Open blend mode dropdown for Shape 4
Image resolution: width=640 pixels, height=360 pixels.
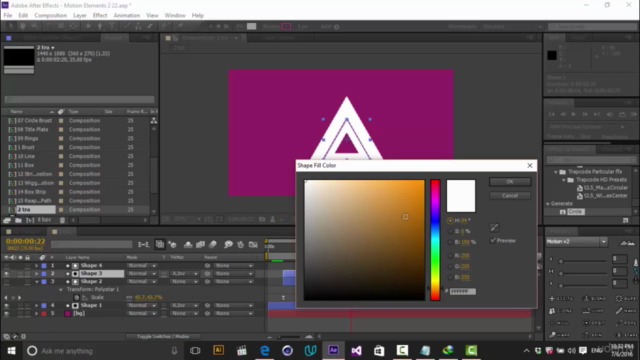click(x=142, y=266)
